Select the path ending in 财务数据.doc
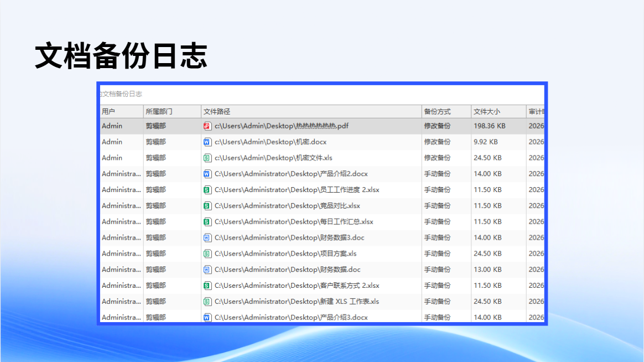 click(288, 270)
